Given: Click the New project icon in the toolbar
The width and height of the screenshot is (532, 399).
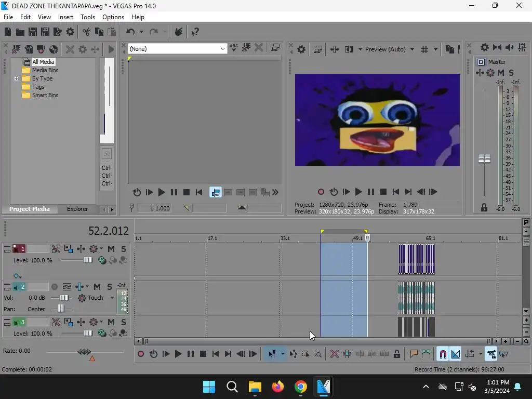Looking at the screenshot, I should pyautogui.click(x=8, y=32).
